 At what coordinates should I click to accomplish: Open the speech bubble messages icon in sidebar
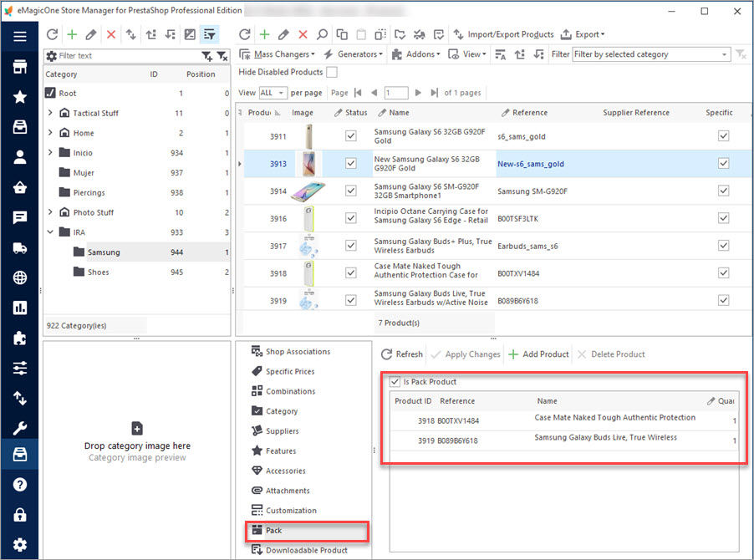click(x=20, y=218)
